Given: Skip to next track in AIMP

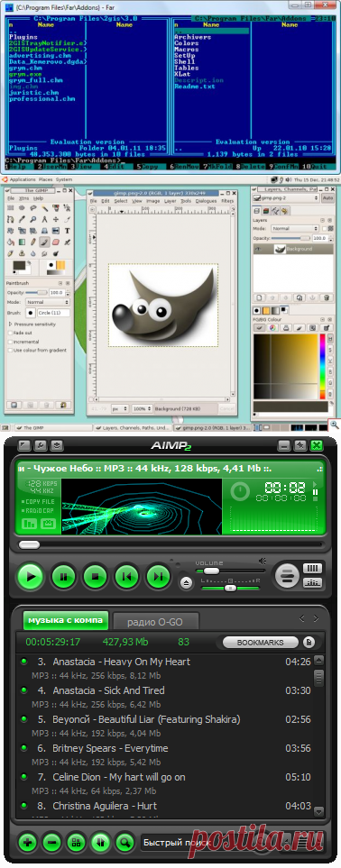Looking at the screenshot, I should (159, 577).
